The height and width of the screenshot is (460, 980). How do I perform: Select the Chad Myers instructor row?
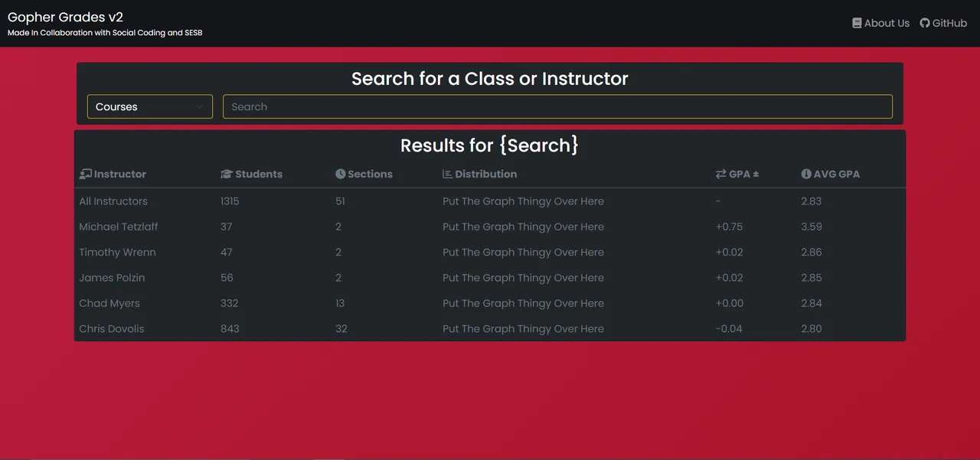click(x=490, y=303)
